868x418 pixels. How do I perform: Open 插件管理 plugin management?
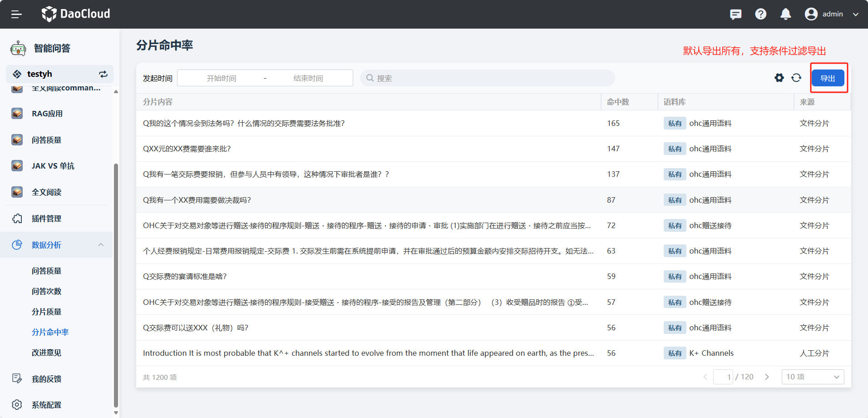click(46, 219)
